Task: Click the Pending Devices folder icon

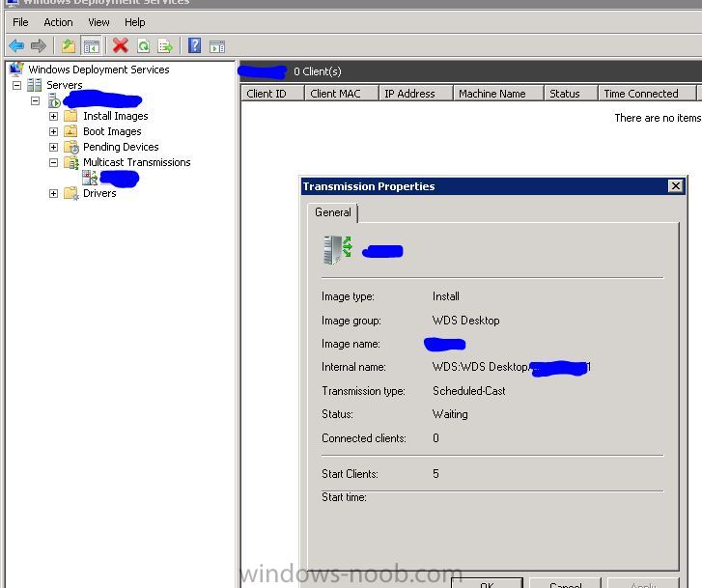Action: (x=71, y=147)
